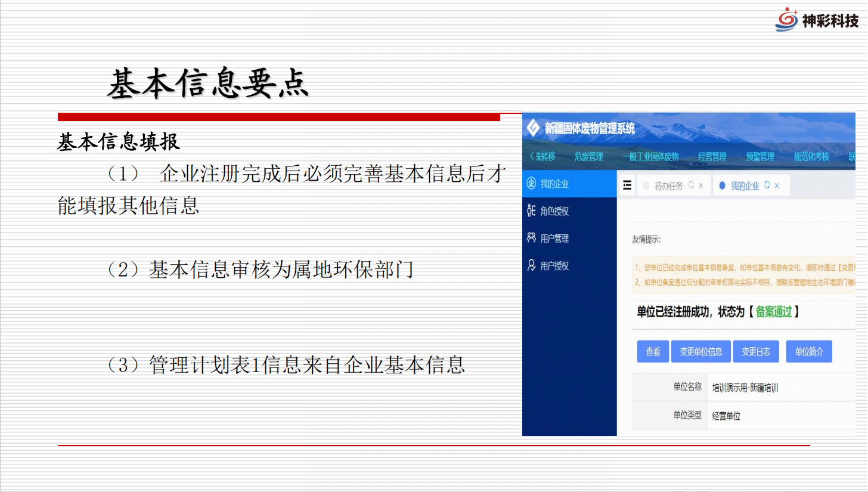The image size is (868, 492).
Task: Open the 危废管理 menu
Action: pos(588,157)
